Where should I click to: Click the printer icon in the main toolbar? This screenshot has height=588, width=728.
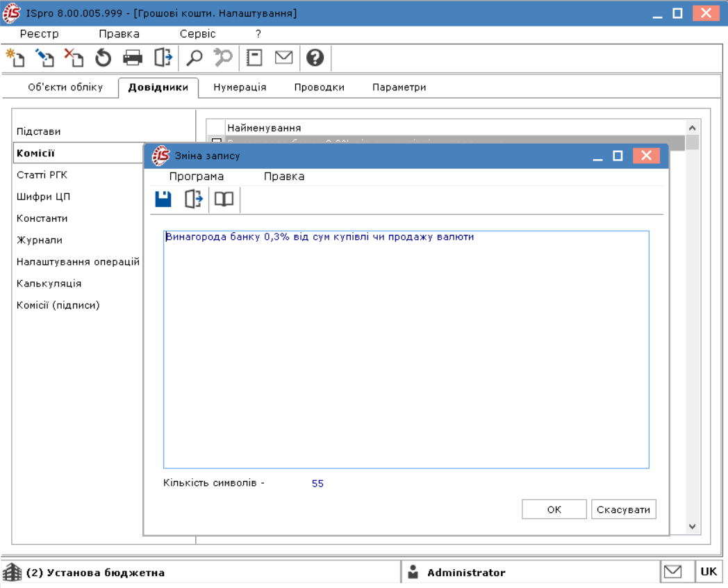pos(133,58)
